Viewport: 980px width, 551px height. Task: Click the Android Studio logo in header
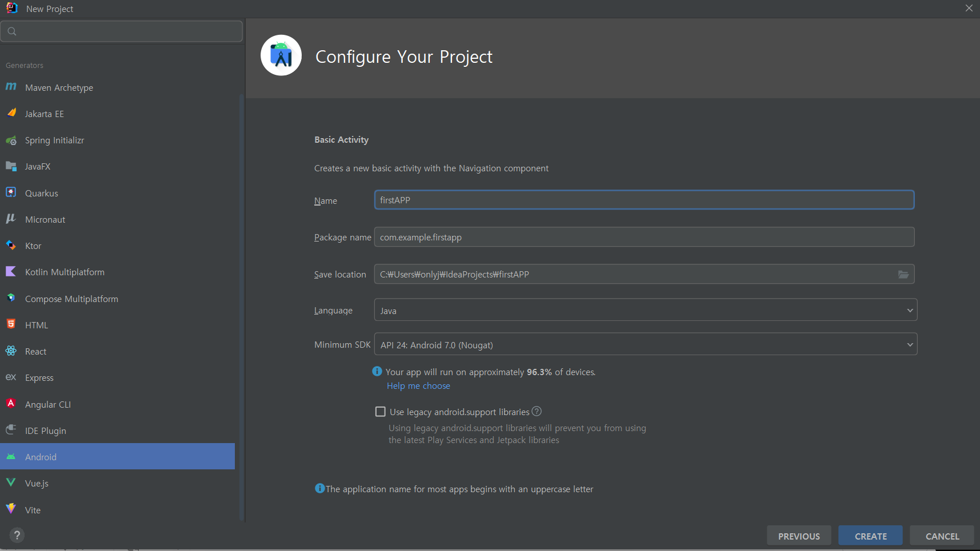[281, 55]
